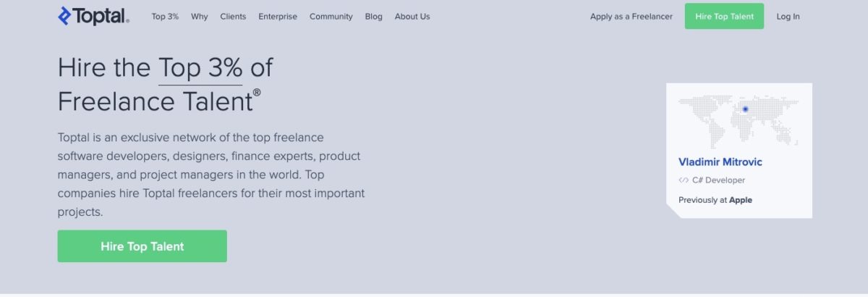Click the Toptal logo icon

(64, 16)
